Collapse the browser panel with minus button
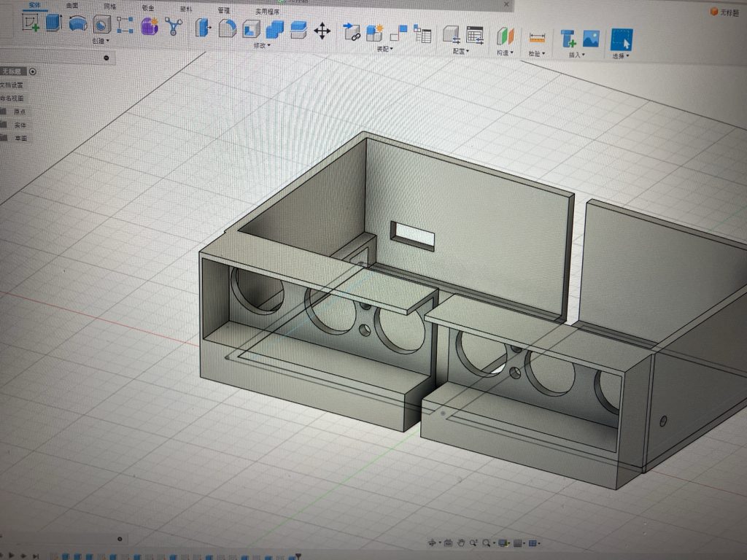Viewport: 747px width, 560px height. [107, 58]
